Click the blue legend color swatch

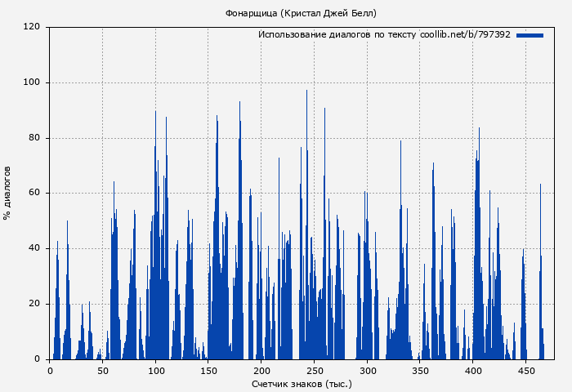530,35
